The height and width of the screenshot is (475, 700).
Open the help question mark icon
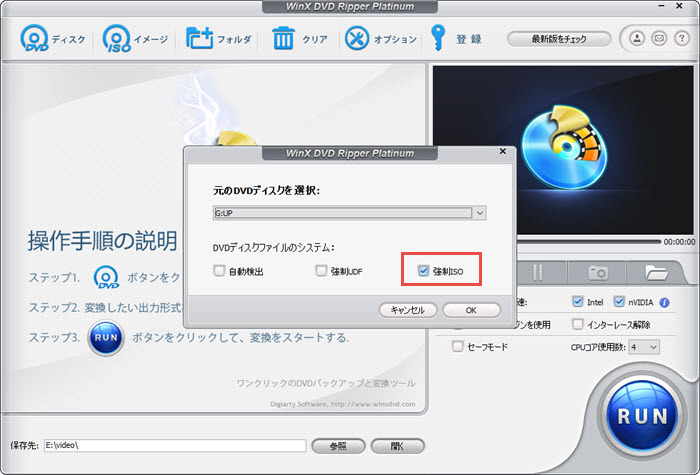(681, 38)
